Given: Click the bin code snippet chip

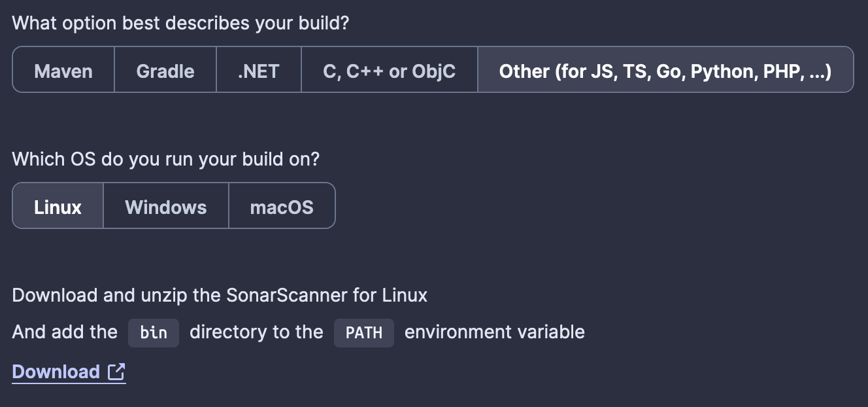Looking at the screenshot, I should click(153, 332).
